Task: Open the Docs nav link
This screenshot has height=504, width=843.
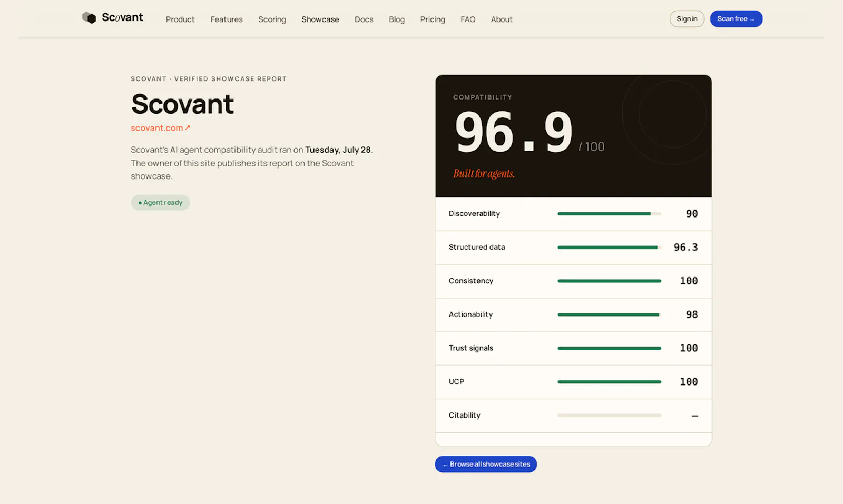Action: click(364, 19)
